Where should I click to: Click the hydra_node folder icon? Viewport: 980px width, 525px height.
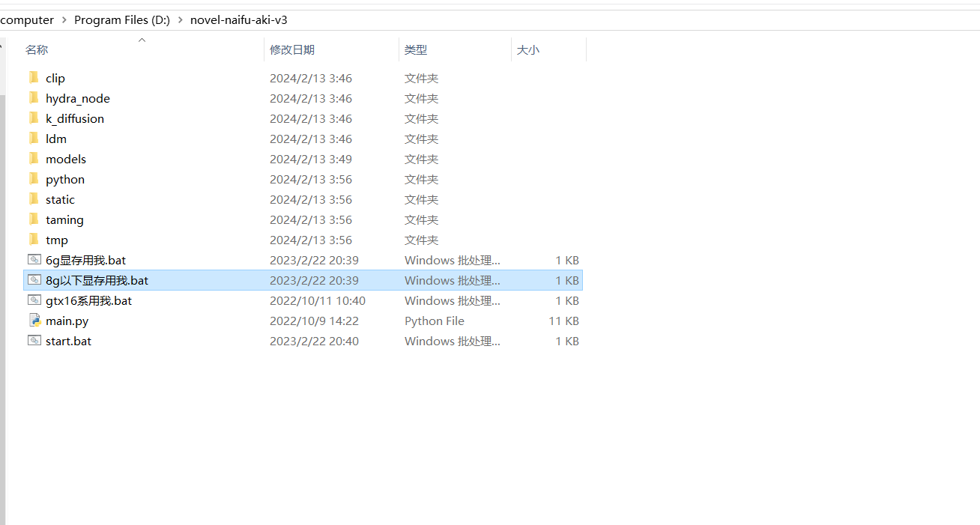point(34,98)
